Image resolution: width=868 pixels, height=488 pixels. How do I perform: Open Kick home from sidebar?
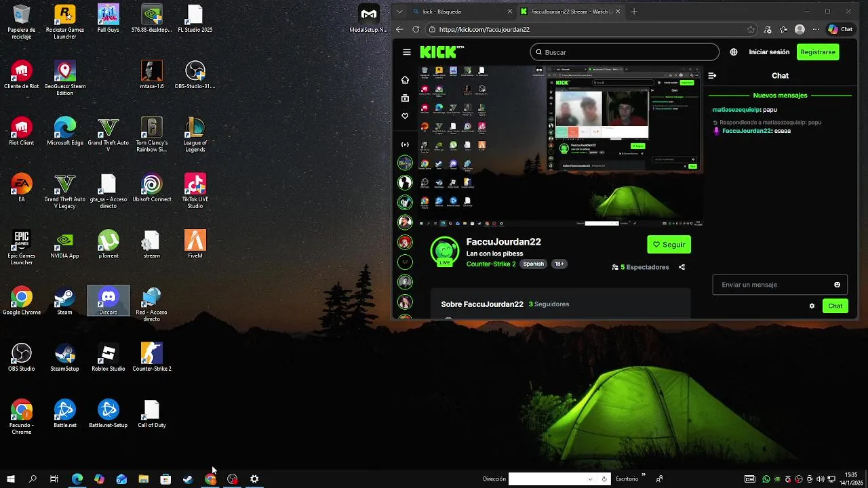click(405, 80)
